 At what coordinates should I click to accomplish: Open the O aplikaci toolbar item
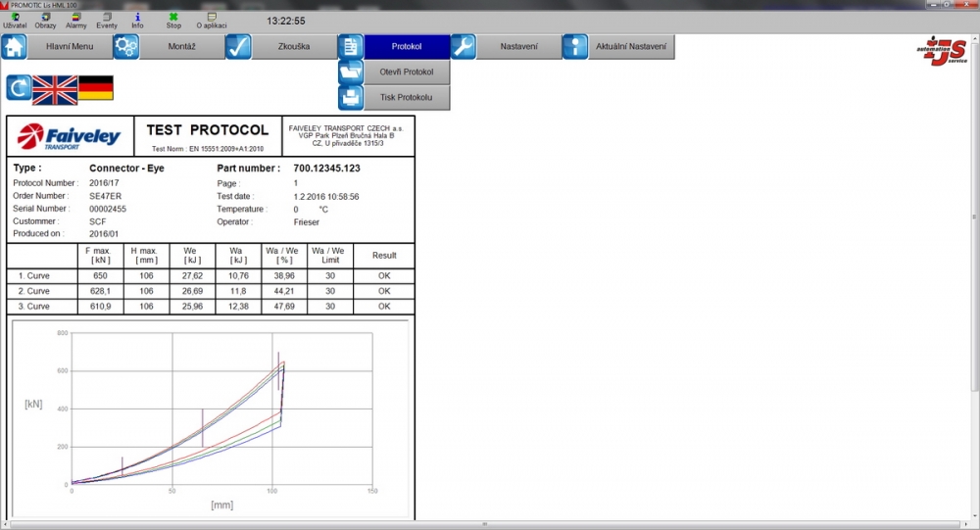pyautogui.click(x=211, y=21)
